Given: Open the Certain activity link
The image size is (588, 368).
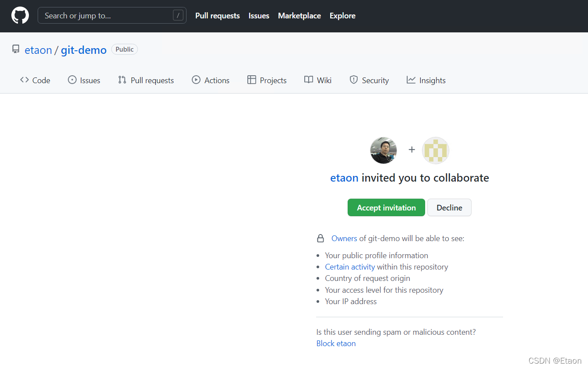Looking at the screenshot, I should (x=350, y=267).
